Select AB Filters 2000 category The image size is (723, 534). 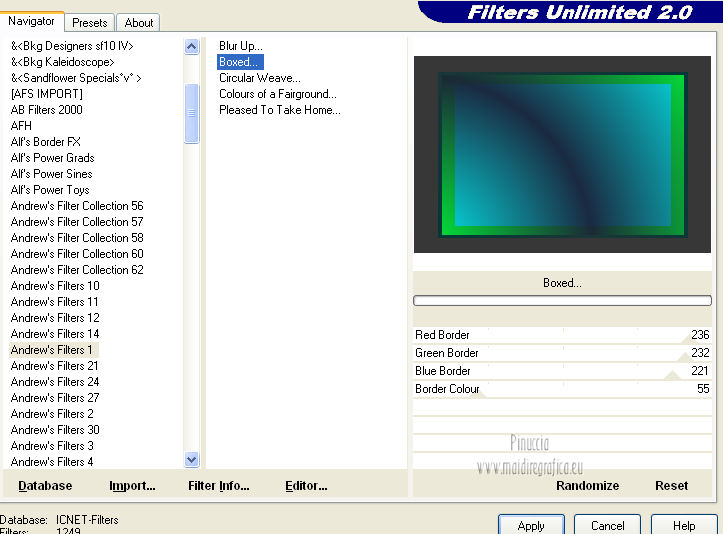tap(47, 110)
